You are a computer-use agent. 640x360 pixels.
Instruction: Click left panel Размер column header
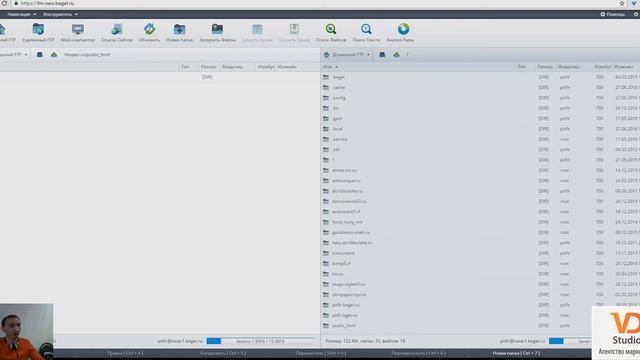tap(208, 67)
